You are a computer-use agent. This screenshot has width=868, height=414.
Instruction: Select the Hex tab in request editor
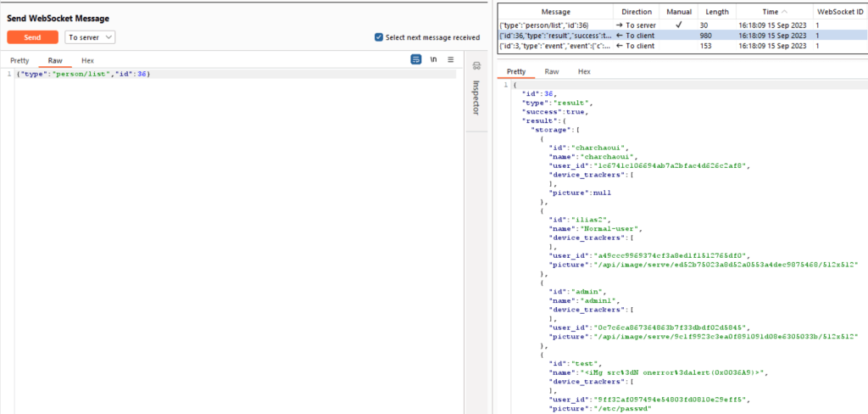(x=87, y=61)
